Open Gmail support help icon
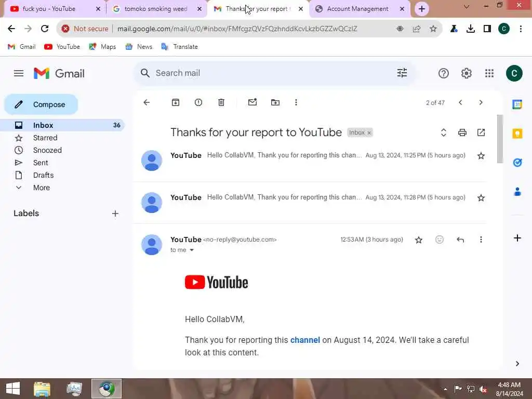The image size is (532, 399). point(444,73)
